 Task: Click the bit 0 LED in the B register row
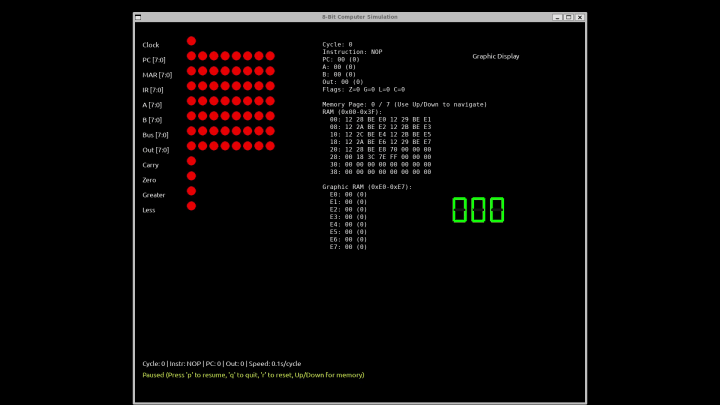270,116
